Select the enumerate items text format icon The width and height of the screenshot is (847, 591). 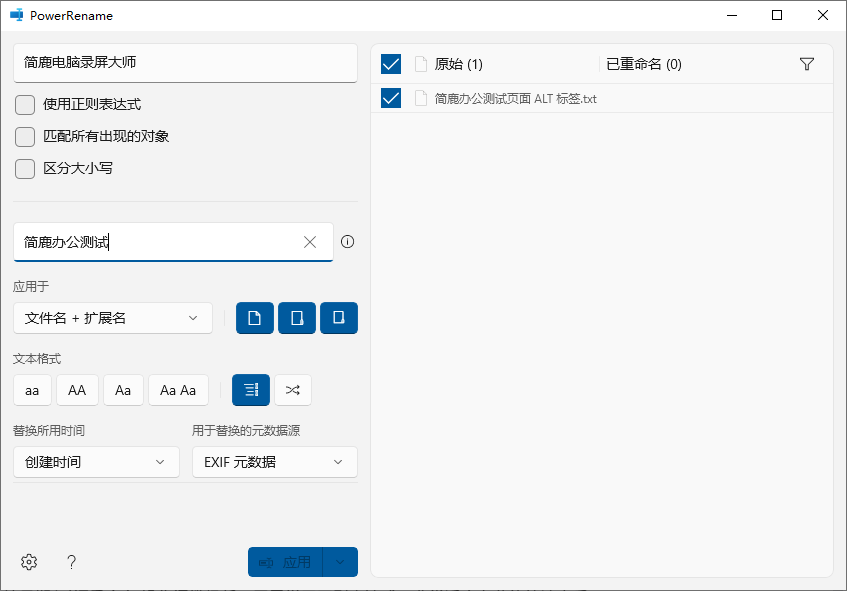[250, 390]
